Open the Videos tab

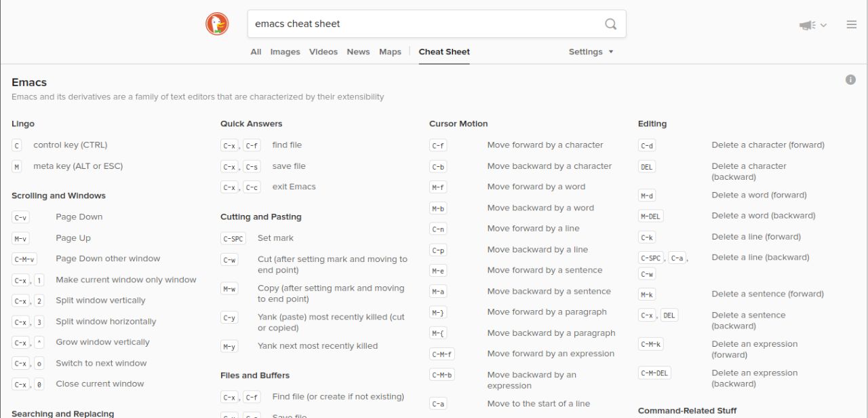(x=323, y=52)
